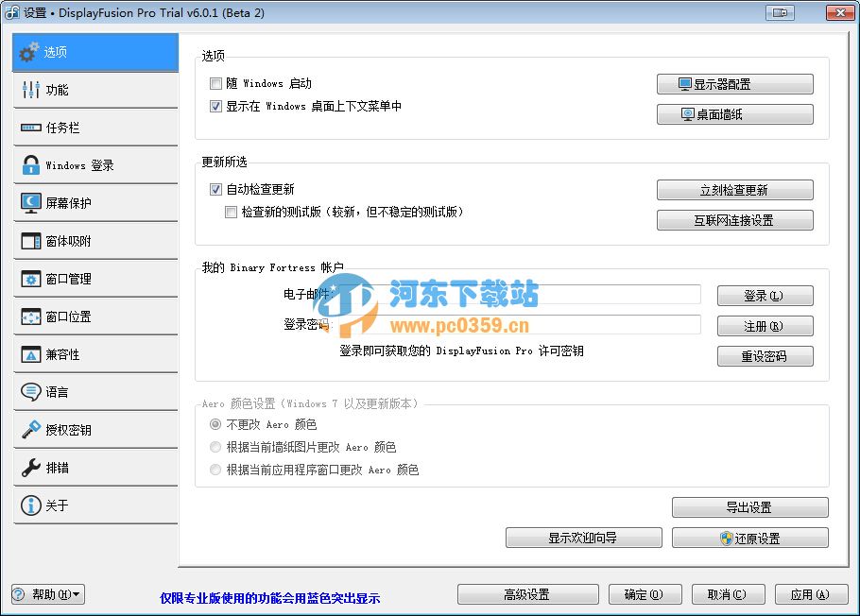
Task: Click 立刻检查更新 to check for updates
Action: pyautogui.click(x=734, y=189)
